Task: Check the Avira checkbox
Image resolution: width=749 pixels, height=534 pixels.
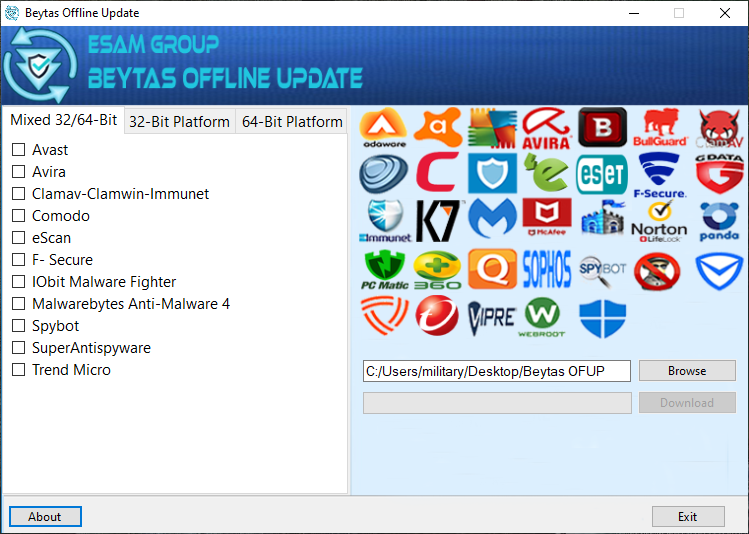Action: pyautogui.click(x=19, y=171)
